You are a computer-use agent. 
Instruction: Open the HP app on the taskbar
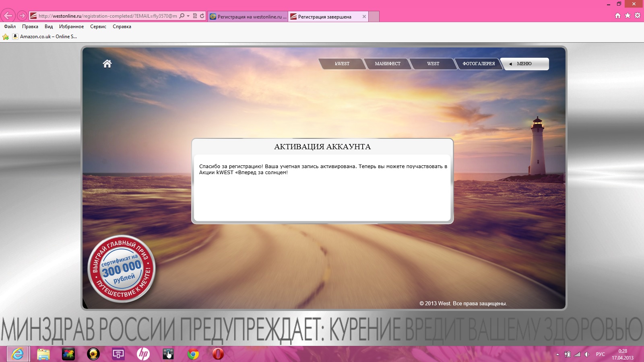pyautogui.click(x=143, y=354)
